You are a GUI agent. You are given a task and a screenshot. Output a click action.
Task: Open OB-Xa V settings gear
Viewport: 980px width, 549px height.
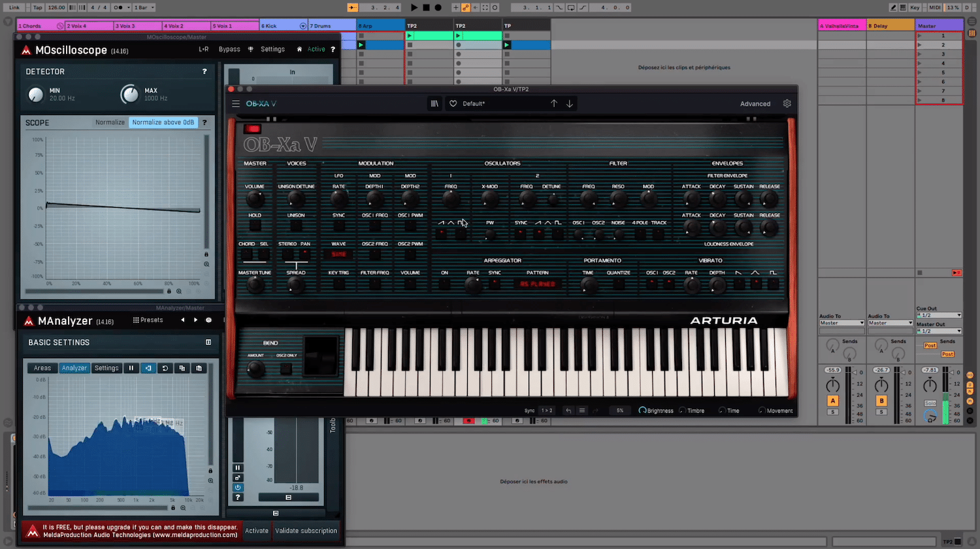[787, 104]
